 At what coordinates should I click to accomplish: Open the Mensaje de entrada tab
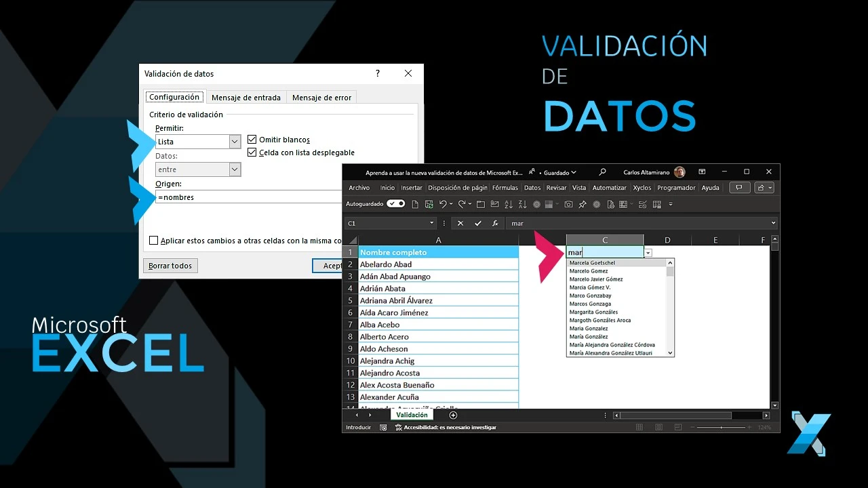246,98
